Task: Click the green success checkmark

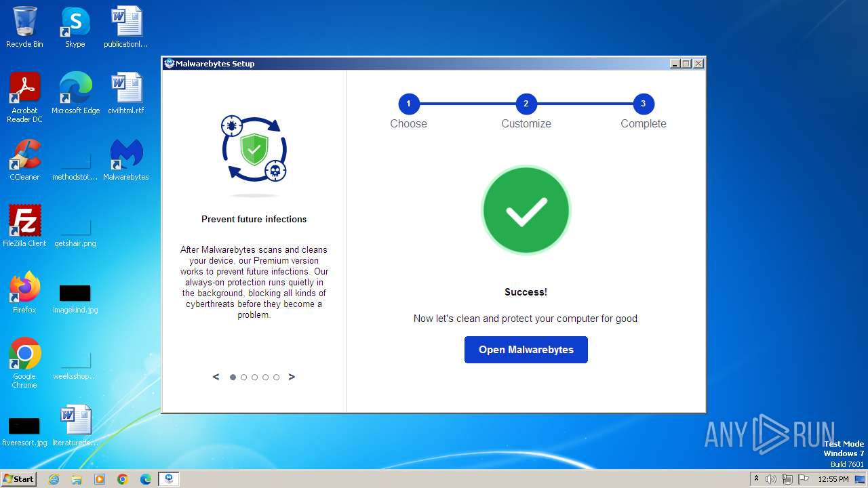Action: tap(526, 210)
